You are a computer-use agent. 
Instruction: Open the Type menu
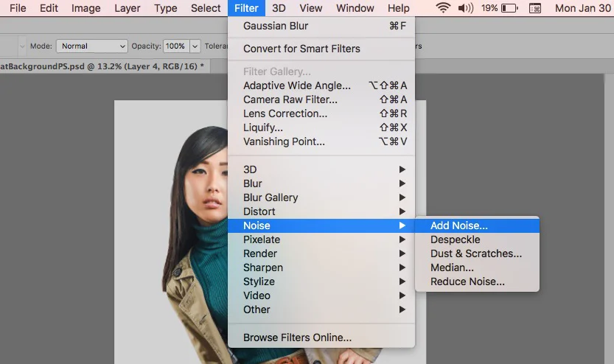tap(166, 8)
